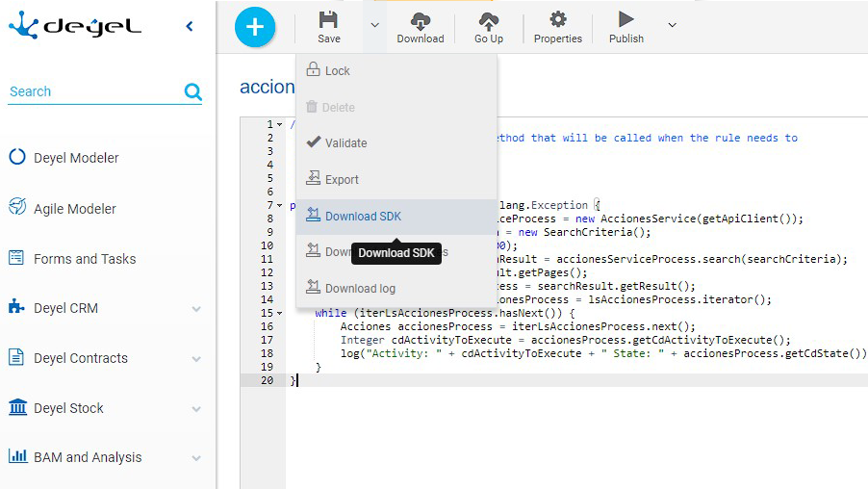The width and height of the screenshot is (868, 489).
Task: Click the Save floppy disk icon
Action: pyautogui.click(x=328, y=20)
